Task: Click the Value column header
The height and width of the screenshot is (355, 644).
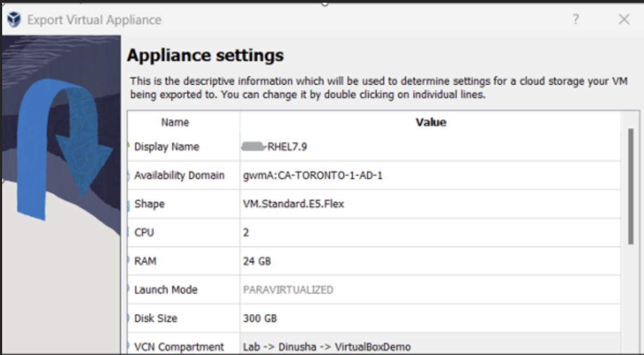Action: pyautogui.click(x=430, y=122)
